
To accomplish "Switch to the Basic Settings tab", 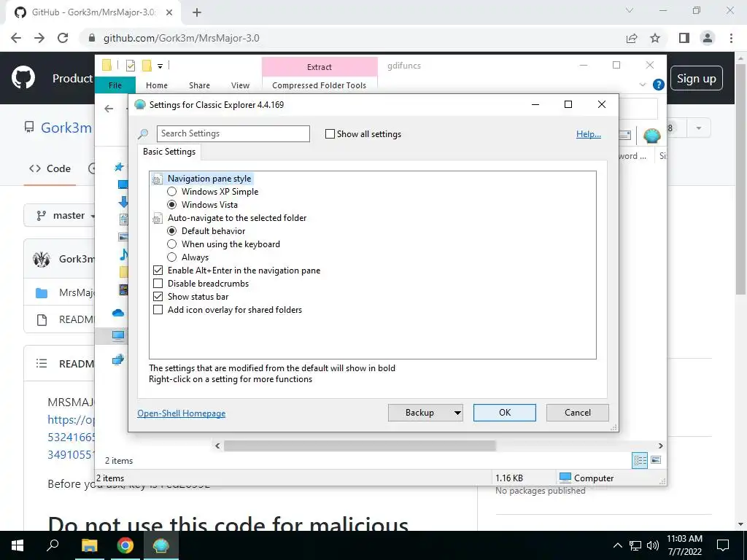I will tap(169, 152).
